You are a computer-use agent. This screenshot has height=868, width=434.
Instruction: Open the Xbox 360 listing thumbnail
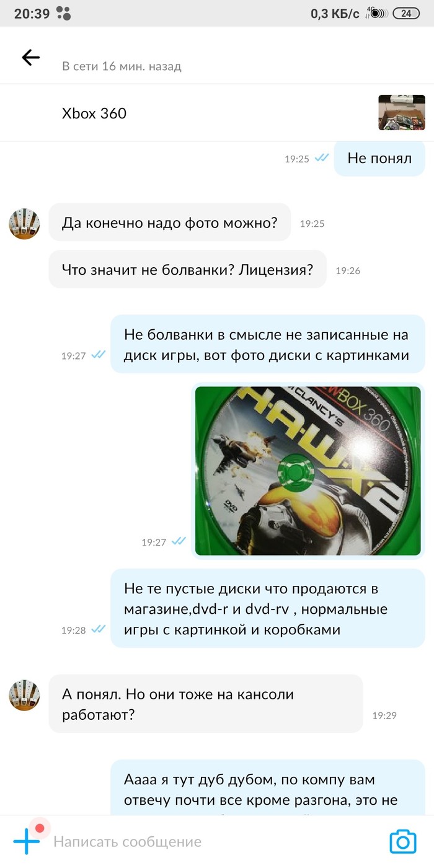[402, 112]
